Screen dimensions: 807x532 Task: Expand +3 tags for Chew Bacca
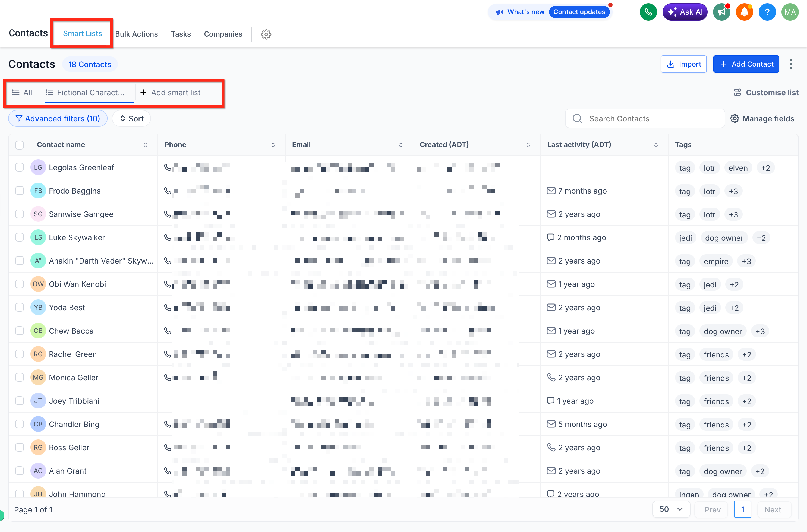pos(760,331)
